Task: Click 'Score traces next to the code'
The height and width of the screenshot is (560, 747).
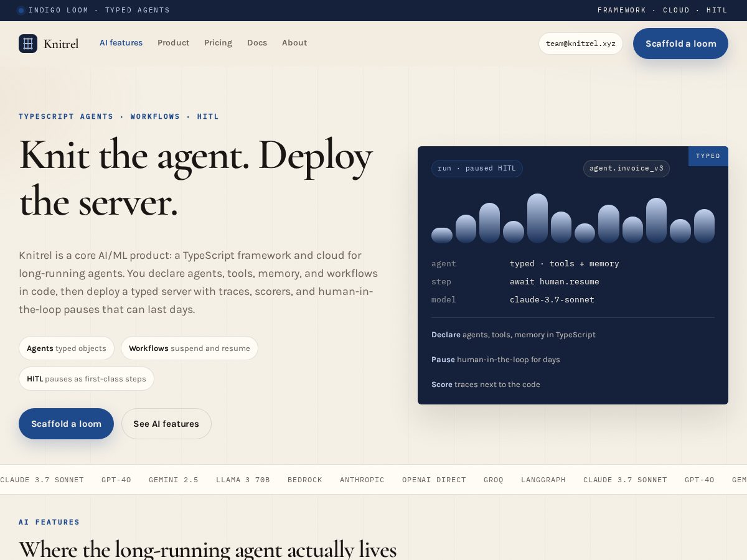Action: point(486,385)
